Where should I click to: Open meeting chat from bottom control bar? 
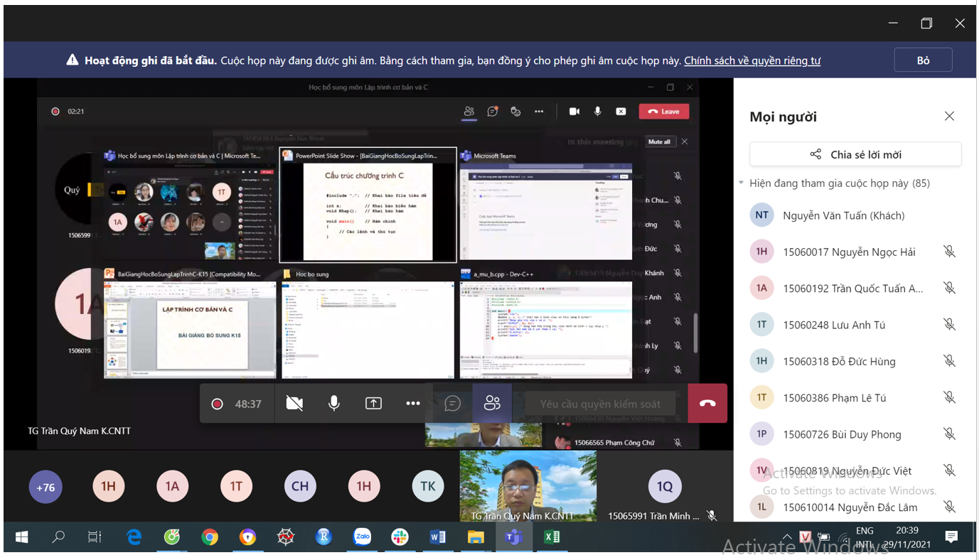click(452, 404)
